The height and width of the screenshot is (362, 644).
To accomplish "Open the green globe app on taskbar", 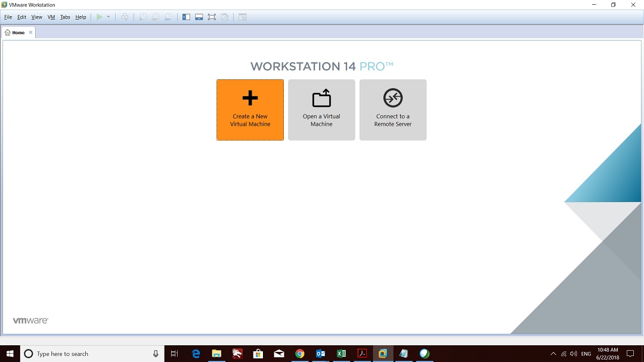I will click(425, 354).
